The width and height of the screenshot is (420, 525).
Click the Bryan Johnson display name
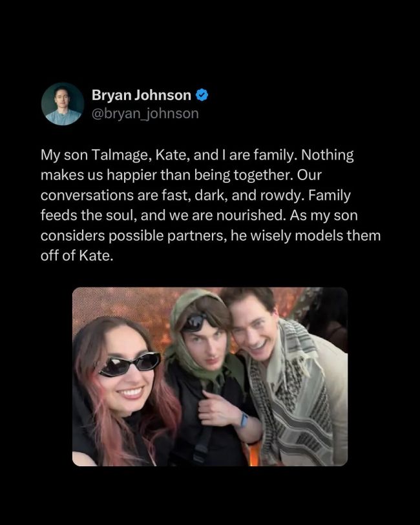coord(141,96)
